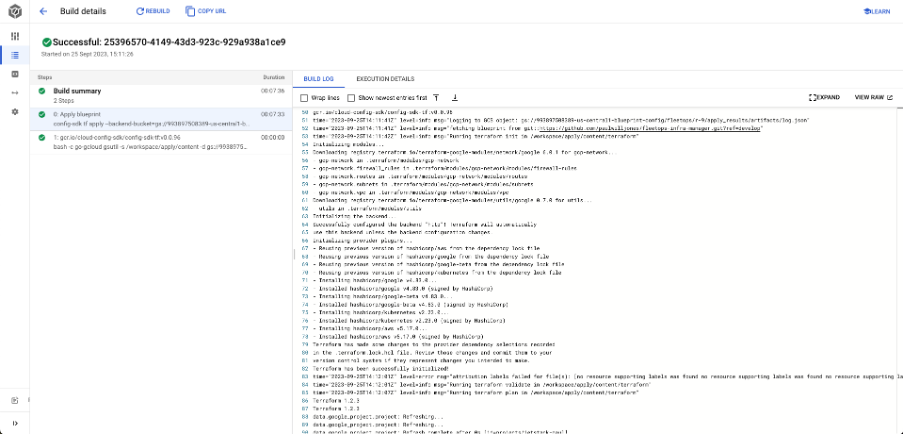Select step 1: gcr.io/cloud-config-sdk
This screenshot has width=904, height=434.
[161, 142]
